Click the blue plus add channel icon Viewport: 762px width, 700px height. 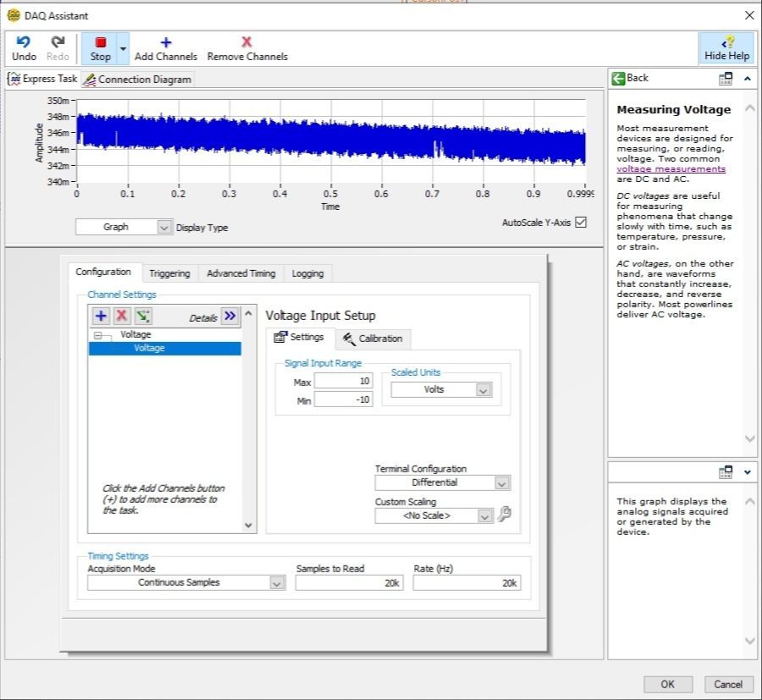[101, 316]
